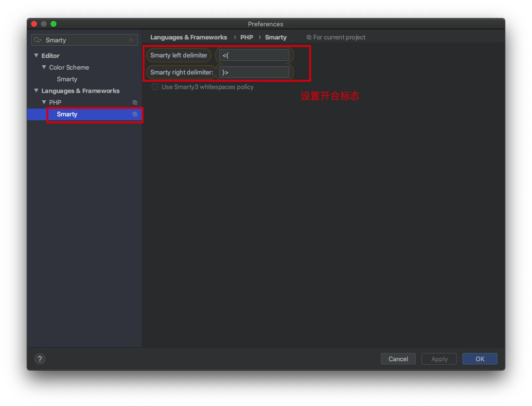Collapse the PHP tree node
This screenshot has width=532, height=406.
(x=44, y=102)
